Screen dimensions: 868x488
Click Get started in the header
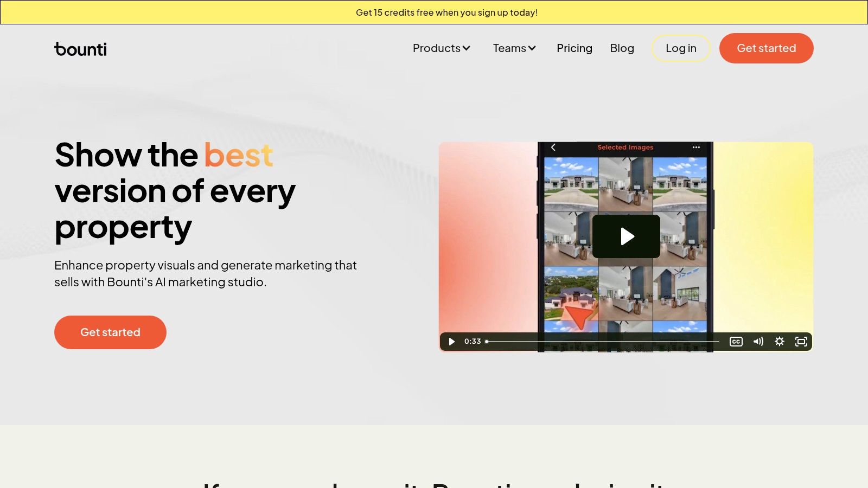click(x=766, y=48)
